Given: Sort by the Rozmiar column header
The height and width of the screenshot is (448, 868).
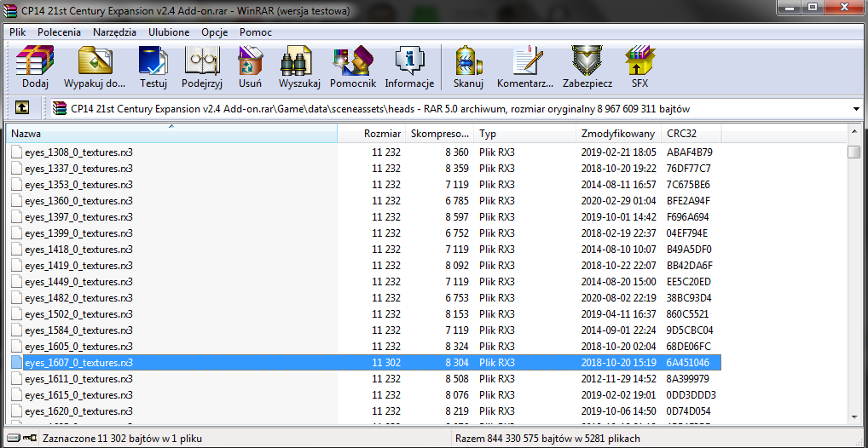Looking at the screenshot, I should click(372, 134).
